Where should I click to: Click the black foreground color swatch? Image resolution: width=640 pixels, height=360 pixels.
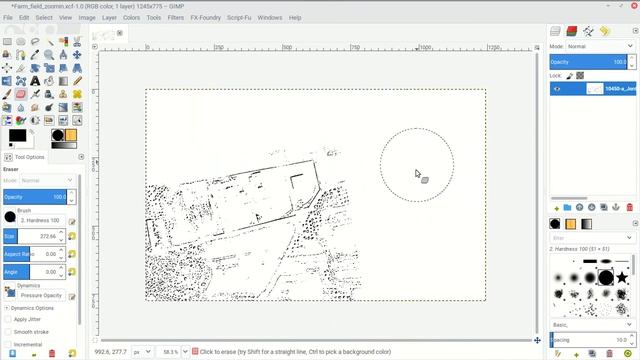click(18, 136)
